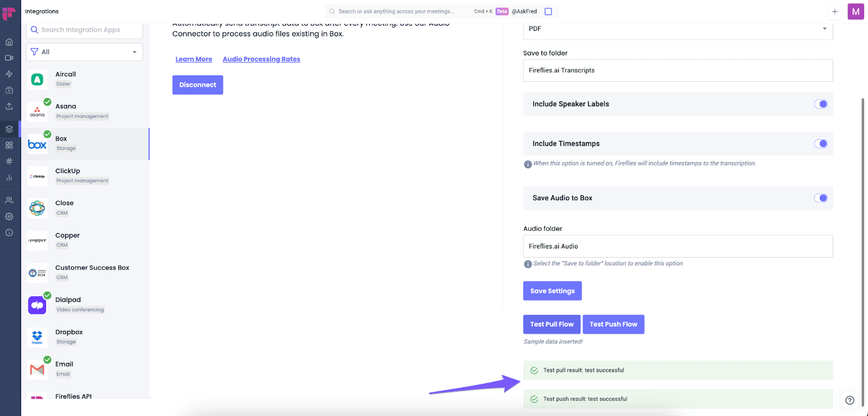Viewport: 868px width, 416px height.
Task: Click the Aircall app logo
Action: tap(37, 80)
